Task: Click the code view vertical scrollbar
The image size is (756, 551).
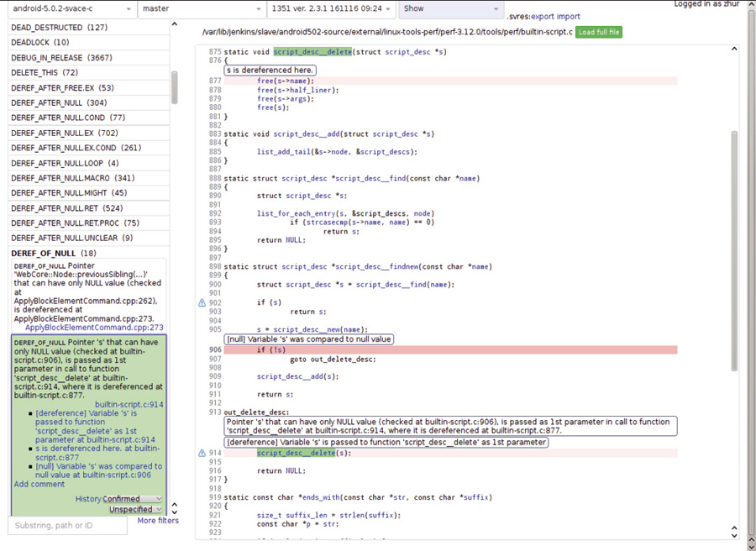Action: click(734, 252)
